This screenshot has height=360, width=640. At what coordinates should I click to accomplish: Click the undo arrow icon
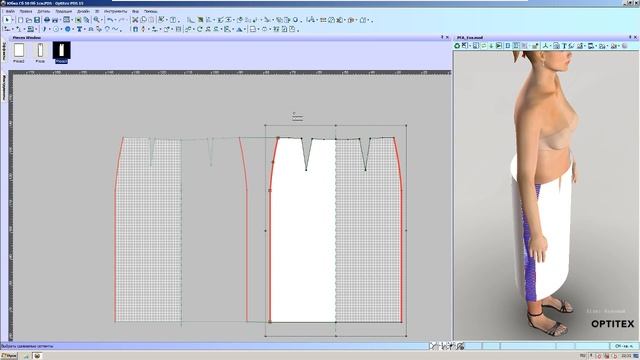tap(110, 20)
